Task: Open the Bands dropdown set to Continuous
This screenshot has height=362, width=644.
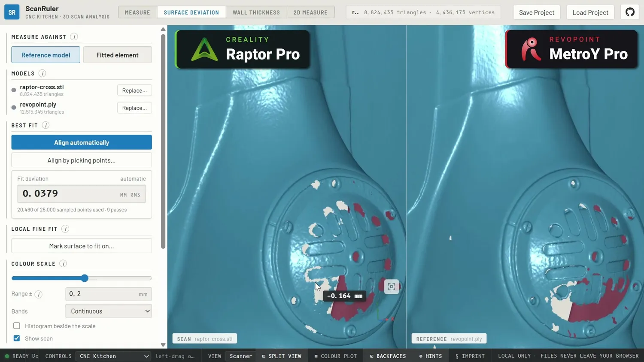Action: point(109,311)
